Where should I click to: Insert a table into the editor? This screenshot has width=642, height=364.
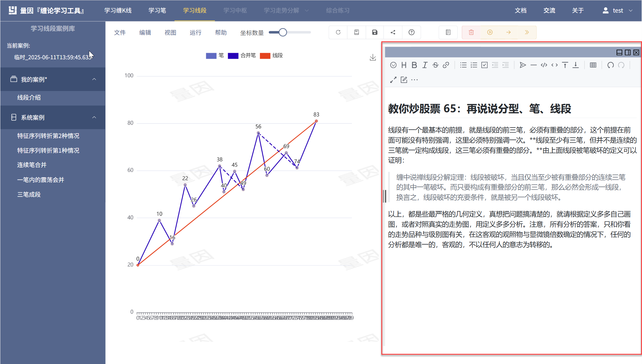pyautogui.click(x=593, y=65)
